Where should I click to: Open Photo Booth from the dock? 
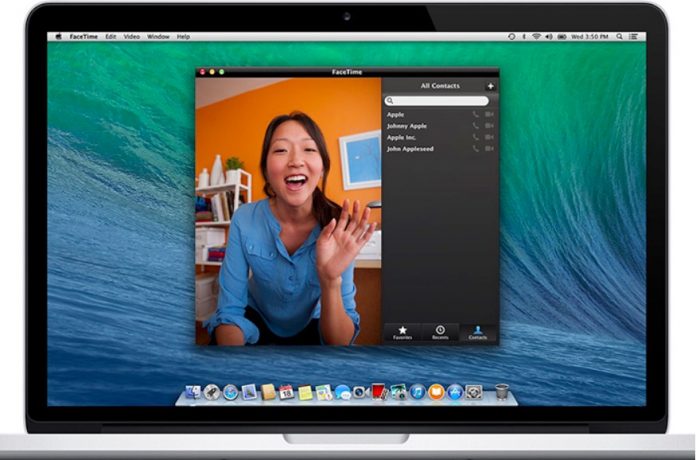pos(380,392)
